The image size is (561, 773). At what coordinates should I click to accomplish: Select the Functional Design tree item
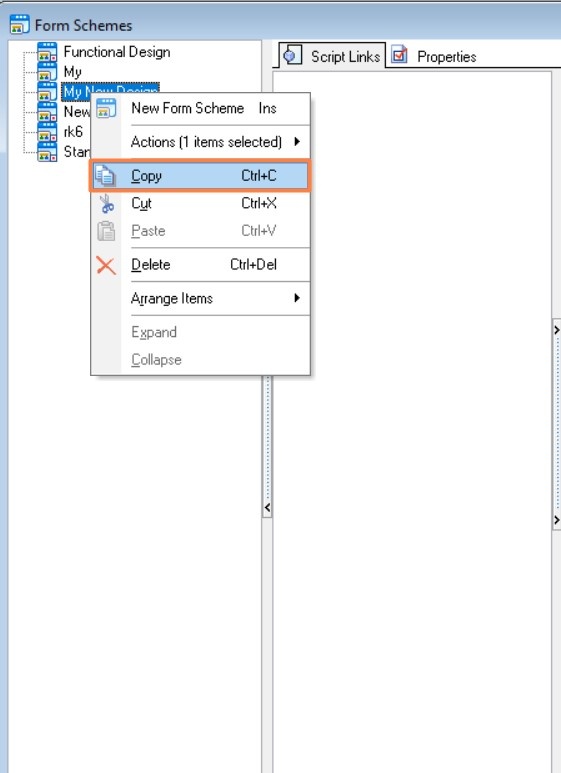pyautogui.click(x=117, y=52)
